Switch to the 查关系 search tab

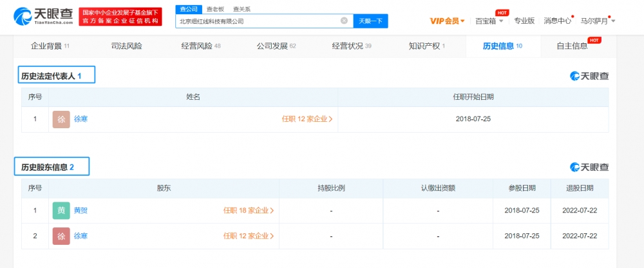[x=241, y=9]
